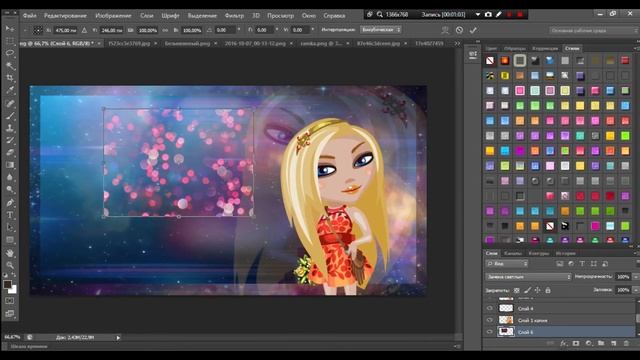The height and width of the screenshot is (360, 640).
Task: Switch to warp mode icon
Action: coord(445,30)
